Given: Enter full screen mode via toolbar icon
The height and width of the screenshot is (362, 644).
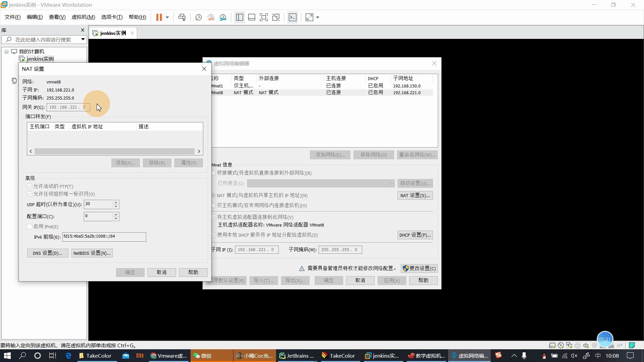Looking at the screenshot, I should [x=264, y=17].
